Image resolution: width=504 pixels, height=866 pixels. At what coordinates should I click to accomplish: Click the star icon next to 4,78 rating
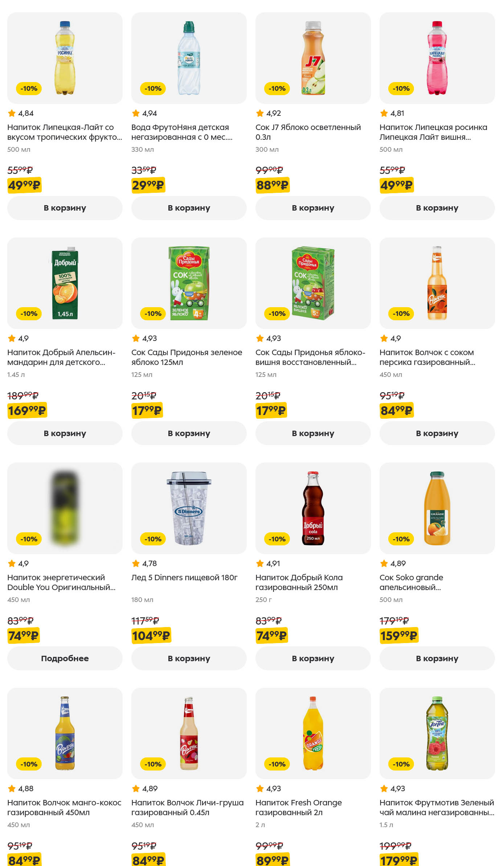(x=136, y=564)
